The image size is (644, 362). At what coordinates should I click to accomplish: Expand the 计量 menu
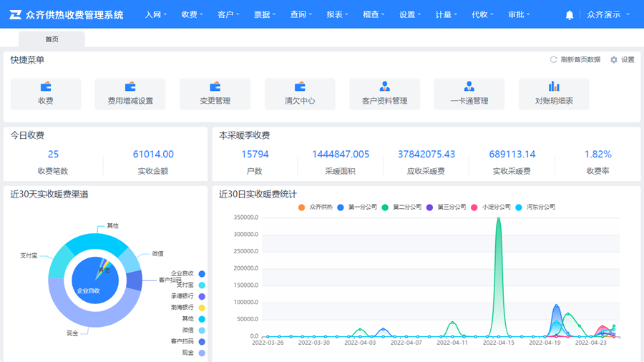[x=446, y=15]
